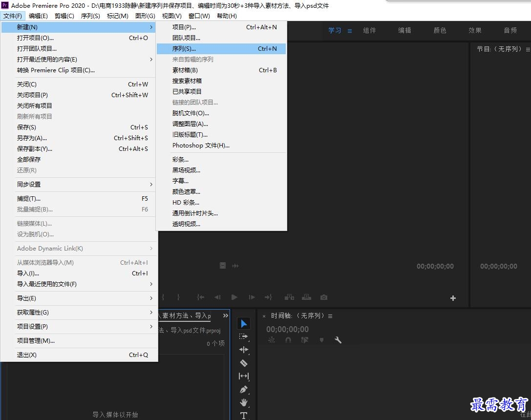
Task: Click the Play button in Source monitor
Action: [x=234, y=297]
